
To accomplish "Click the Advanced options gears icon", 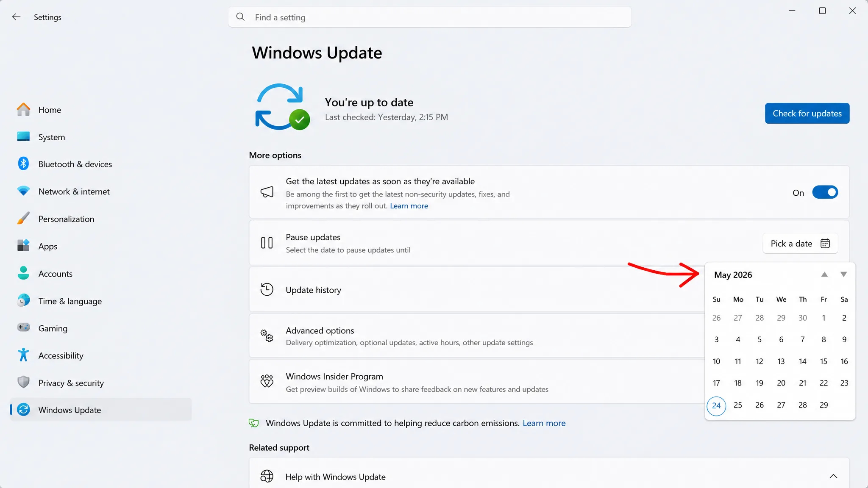I will (x=267, y=336).
